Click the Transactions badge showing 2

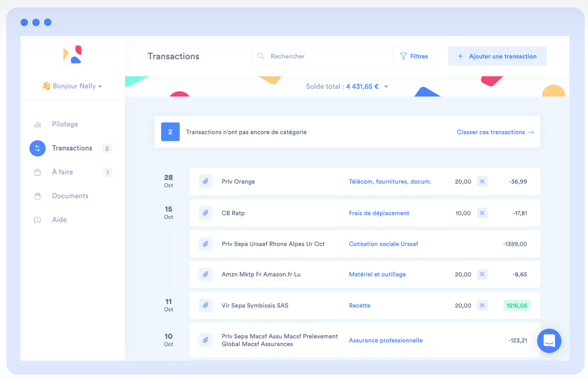[107, 148]
